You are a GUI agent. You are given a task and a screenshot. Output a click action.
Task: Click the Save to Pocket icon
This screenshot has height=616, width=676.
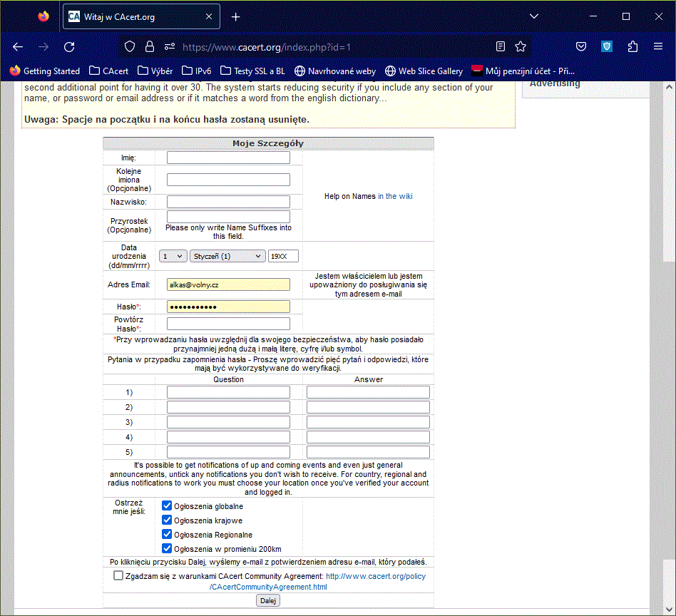pyautogui.click(x=581, y=47)
